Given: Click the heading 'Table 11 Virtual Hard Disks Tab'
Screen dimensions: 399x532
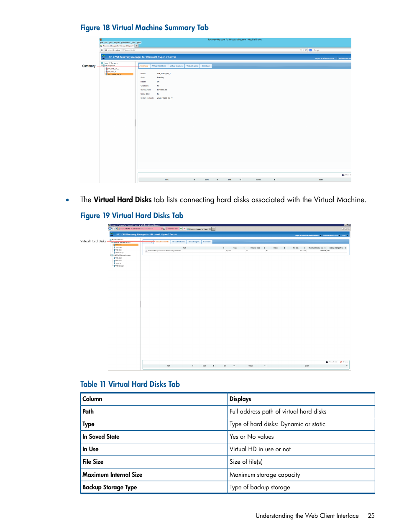Looking at the screenshot, I should tap(130, 384).
